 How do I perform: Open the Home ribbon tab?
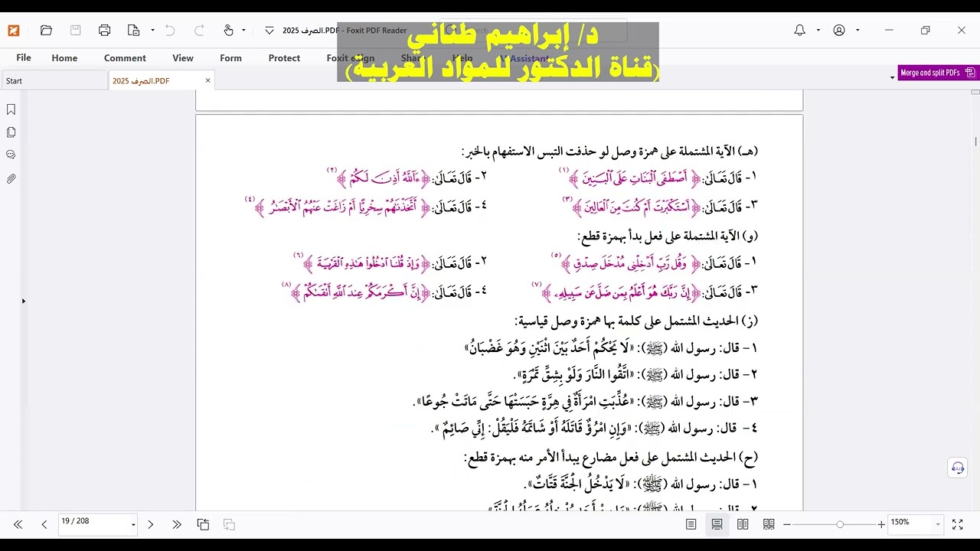coord(64,58)
